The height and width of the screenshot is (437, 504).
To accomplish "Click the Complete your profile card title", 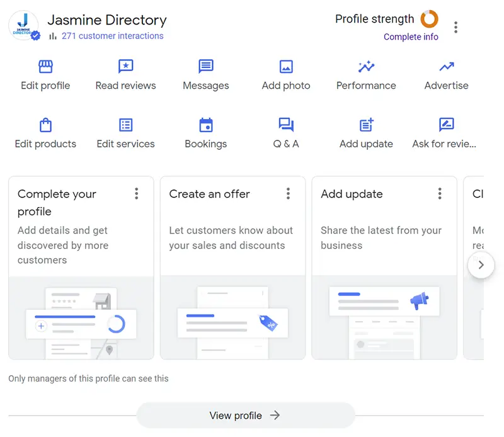I will tap(57, 203).
